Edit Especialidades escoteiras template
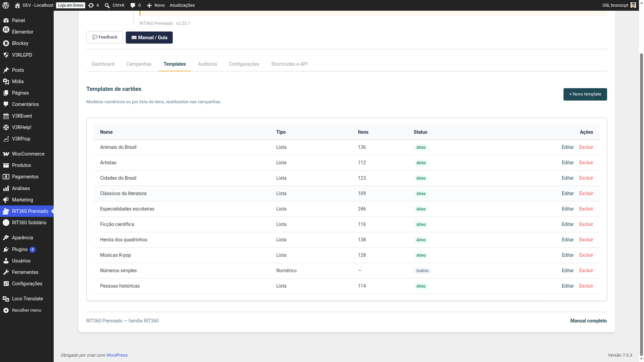Screen dimensions: 644x362 coord(568,209)
